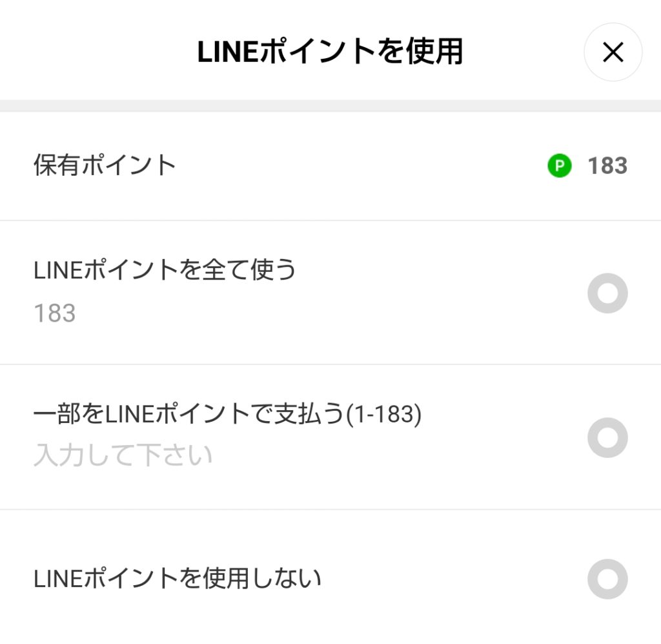Viewport: 661px width, 644px height.
Task: Tap the 'LINEポイントを全て使う' label text
Action: click(x=165, y=270)
